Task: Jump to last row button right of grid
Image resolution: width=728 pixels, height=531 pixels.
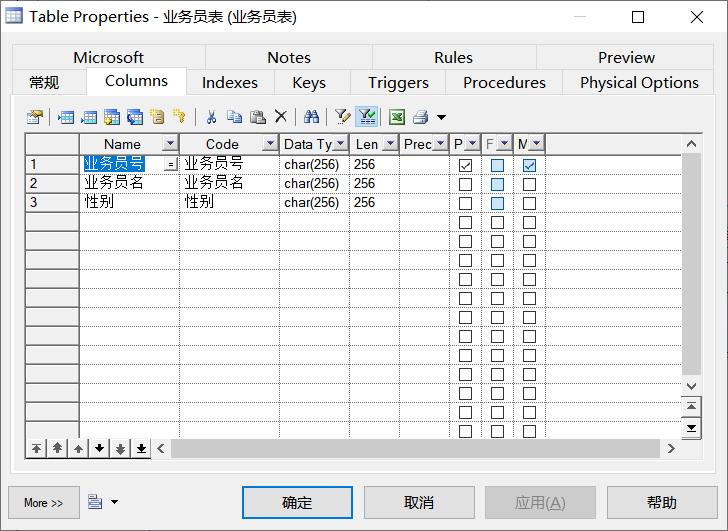Action: [691, 428]
